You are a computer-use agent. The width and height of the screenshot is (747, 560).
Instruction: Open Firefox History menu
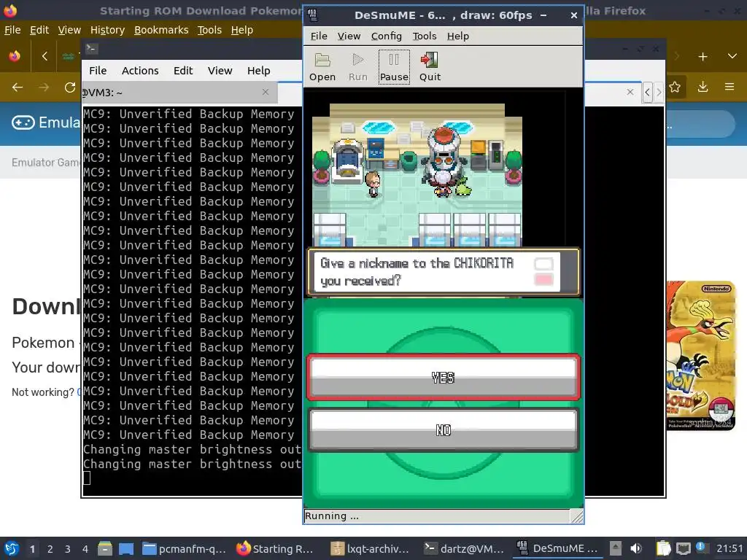coord(107,30)
